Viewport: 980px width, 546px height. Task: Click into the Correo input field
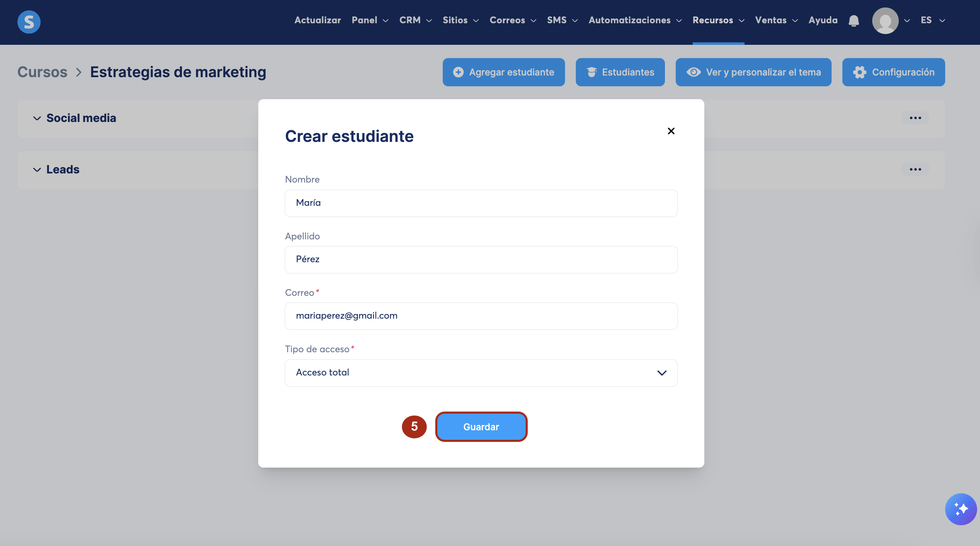[481, 316]
